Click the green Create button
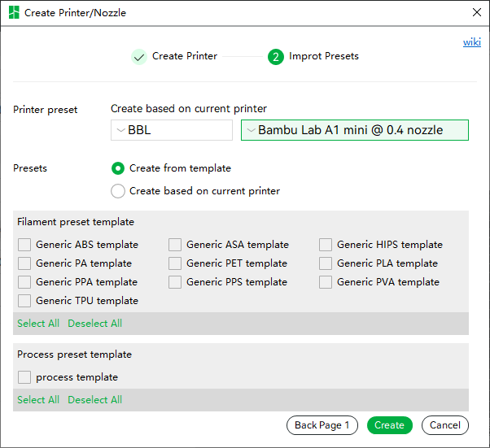The width and height of the screenshot is (490, 448). pyautogui.click(x=390, y=425)
